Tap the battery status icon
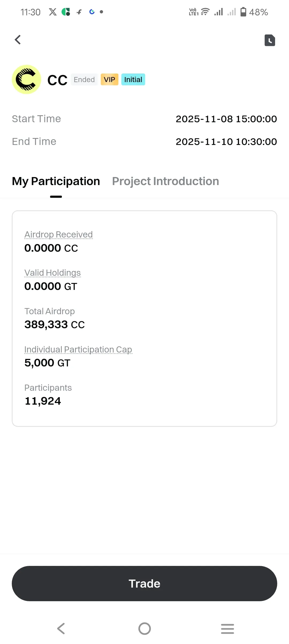Screen dimensions: 289x644 click(x=243, y=12)
